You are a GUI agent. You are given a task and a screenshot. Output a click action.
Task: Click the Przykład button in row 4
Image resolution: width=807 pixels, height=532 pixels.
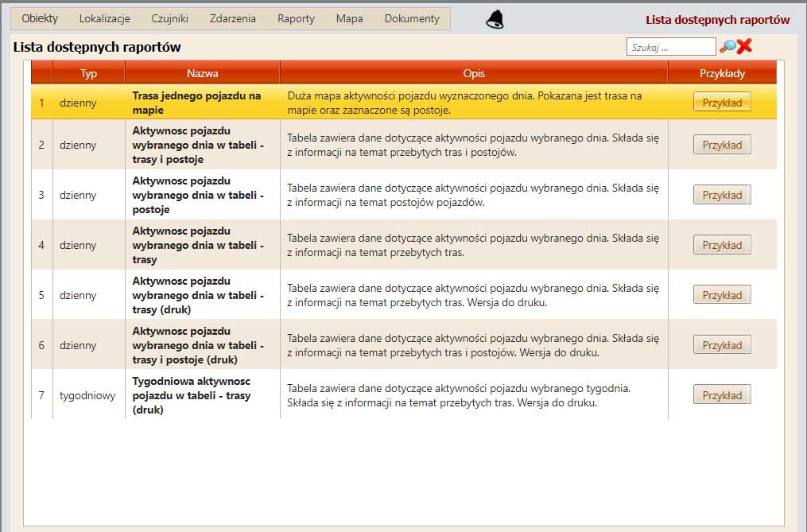click(722, 245)
